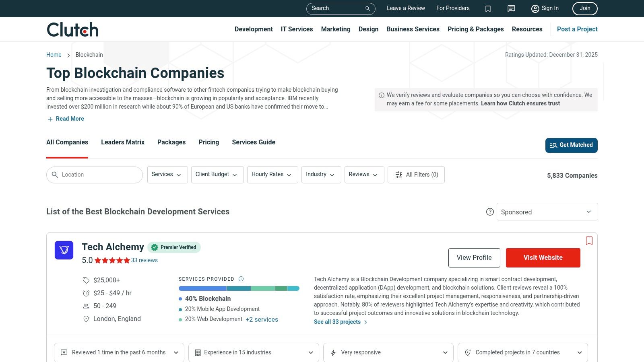Image resolution: width=644 pixels, height=362 pixels.
Task: Open saved bookmarks icon in top bar
Action: tap(488, 8)
